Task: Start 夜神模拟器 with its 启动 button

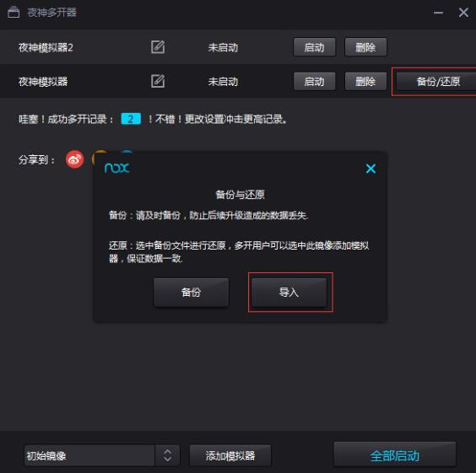Action: (315, 81)
